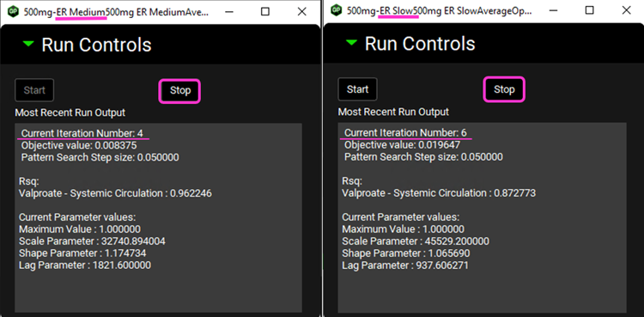The image size is (644, 317).
Task: Stop the ER Medium optimization run
Action: [x=180, y=90]
